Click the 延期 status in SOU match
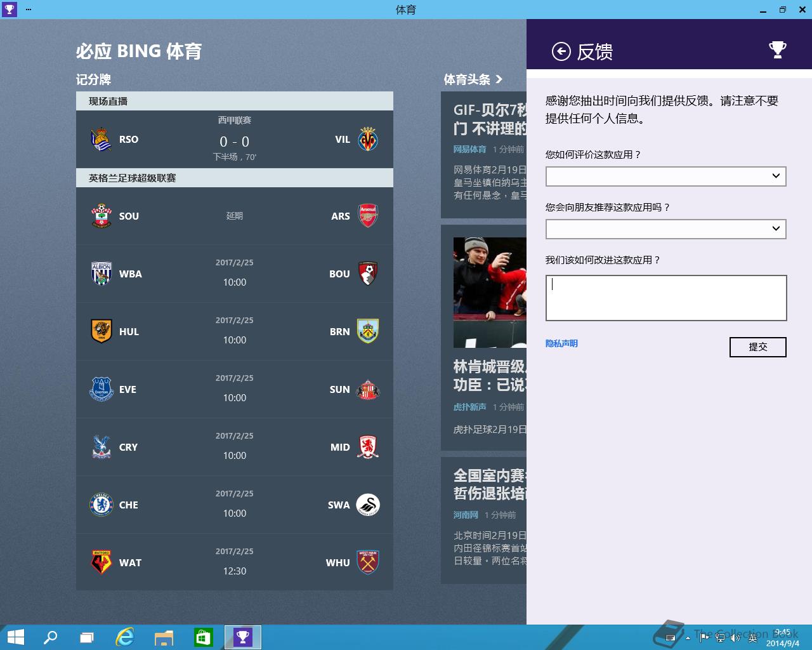Screen dimensions: 812x650 pos(235,216)
